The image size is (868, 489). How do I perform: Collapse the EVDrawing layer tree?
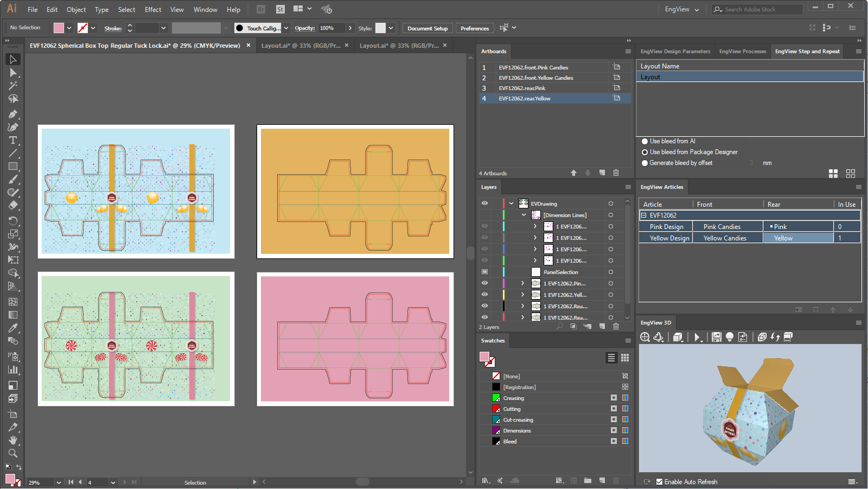pyautogui.click(x=511, y=204)
